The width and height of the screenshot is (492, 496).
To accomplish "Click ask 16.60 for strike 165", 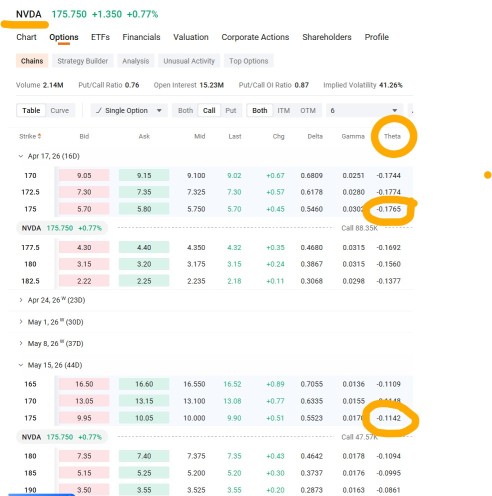I will coord(144,384).
